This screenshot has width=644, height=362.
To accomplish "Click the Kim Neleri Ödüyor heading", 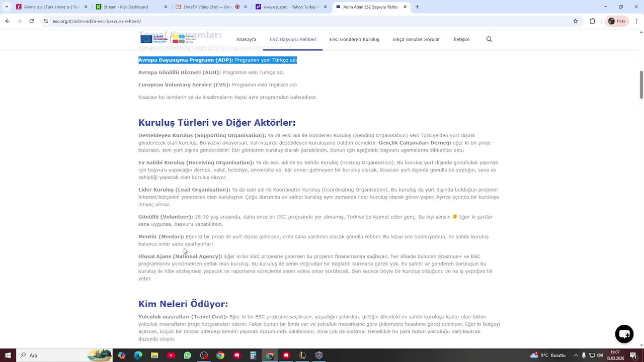I will 183,304.
